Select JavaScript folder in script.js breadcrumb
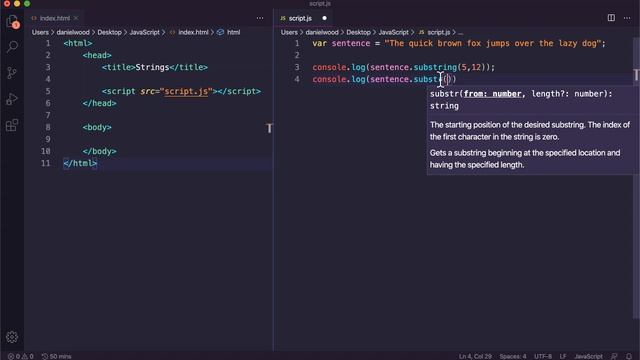The height and width of the screenshot is (360, 640). point(393,32)
